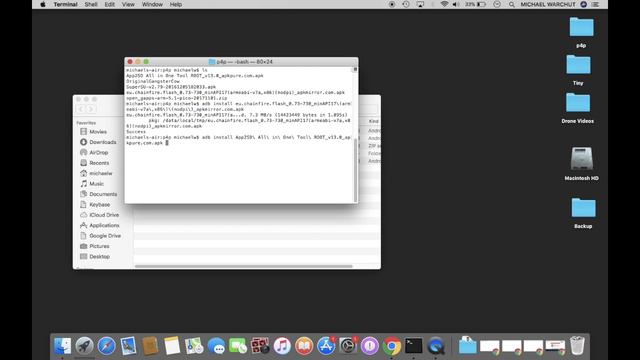Open the Trash in the dock
Screen dimensions: 640x360
(577, 346)
